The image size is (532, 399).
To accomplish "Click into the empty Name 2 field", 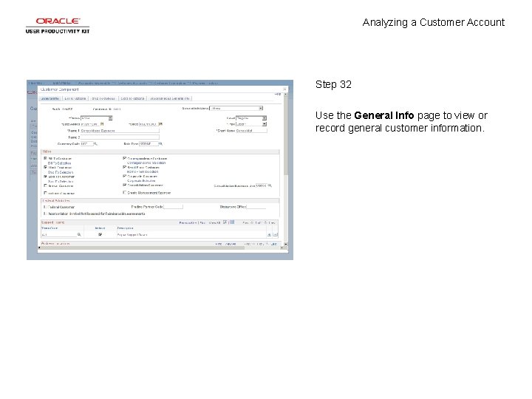I will tap(120, 137).
